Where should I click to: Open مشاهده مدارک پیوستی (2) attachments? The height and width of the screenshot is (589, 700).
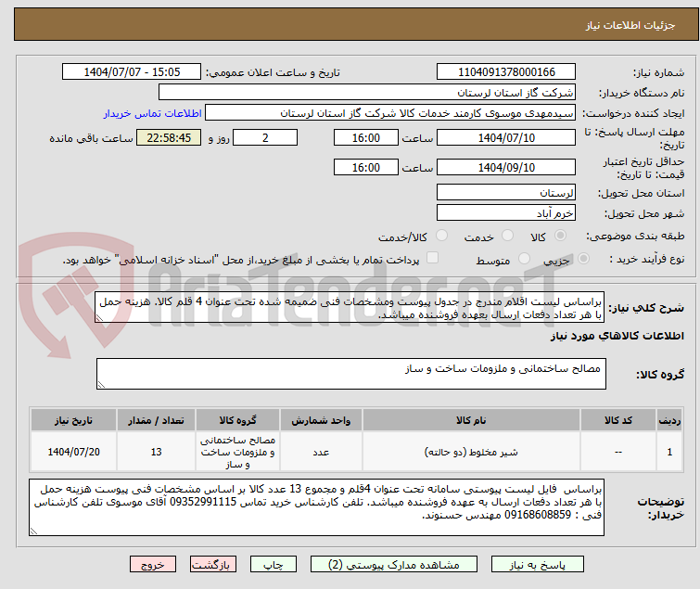[x=394, y=565]
